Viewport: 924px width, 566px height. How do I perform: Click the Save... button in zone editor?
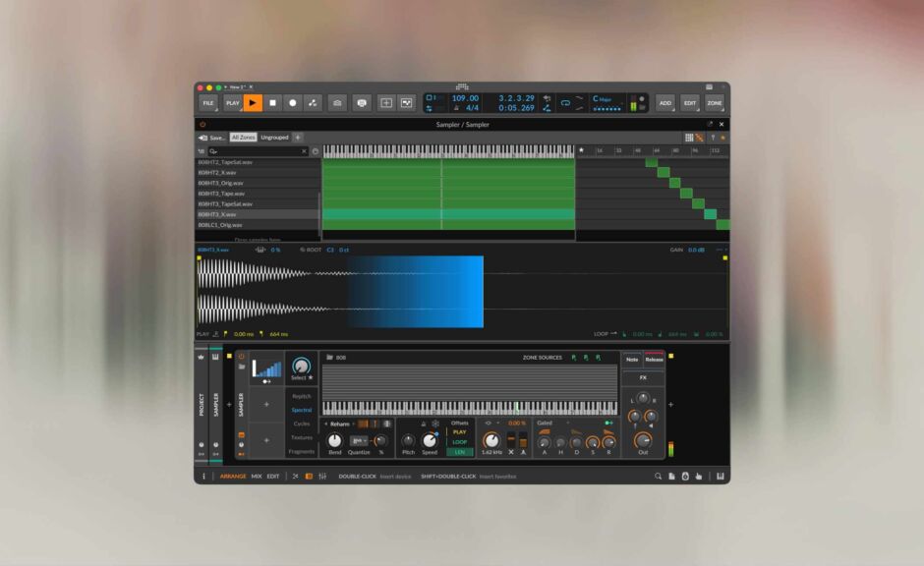(212, 138)
